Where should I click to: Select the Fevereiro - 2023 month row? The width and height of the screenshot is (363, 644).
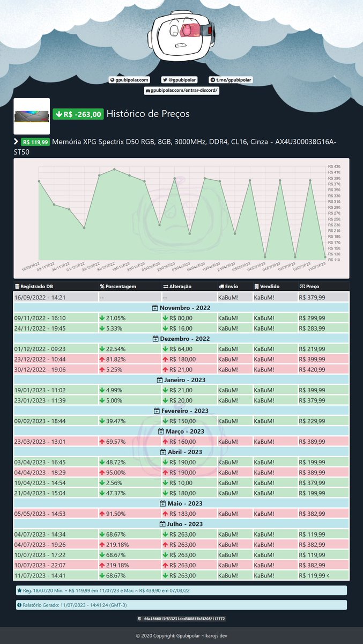point(181,411)
